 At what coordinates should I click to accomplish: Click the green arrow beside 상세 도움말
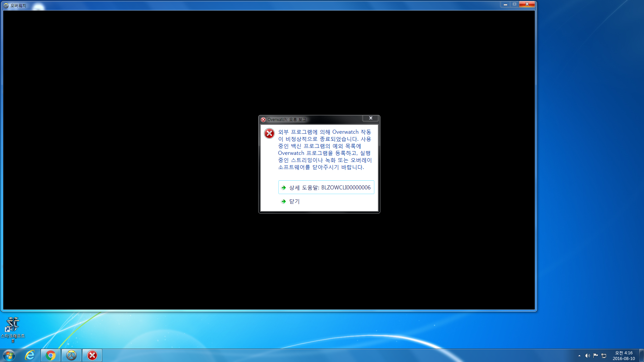284,188
